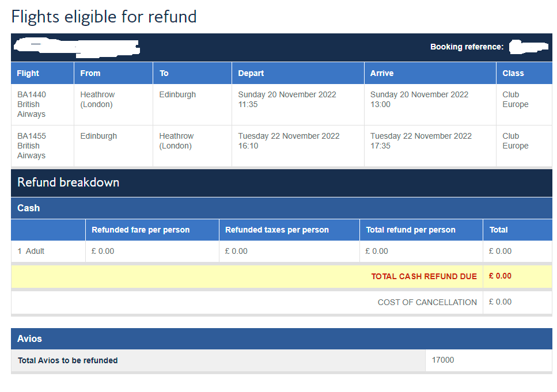Image resolution: width=557 pixels, height=392 pixels.
Task: Click the Cash section bar
Action: coord(281,208)
